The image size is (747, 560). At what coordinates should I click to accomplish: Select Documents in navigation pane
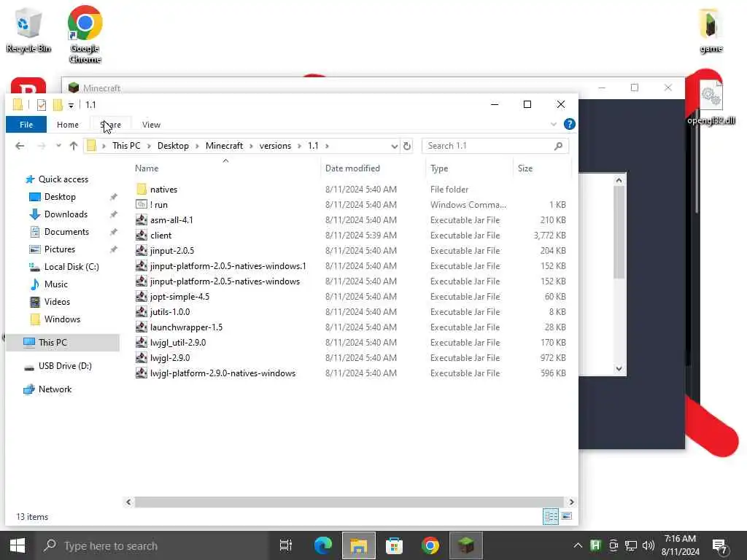66,232
